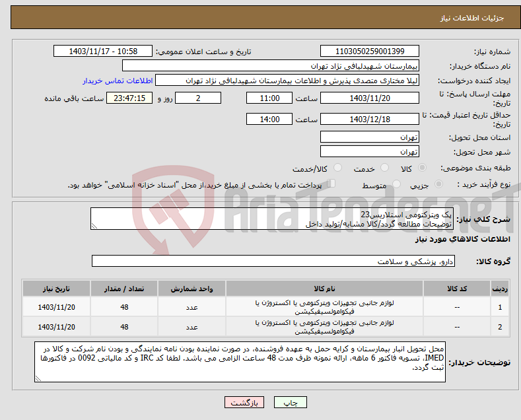
Task: Click the deadline time field 11:00
Action: click(269, 98)
